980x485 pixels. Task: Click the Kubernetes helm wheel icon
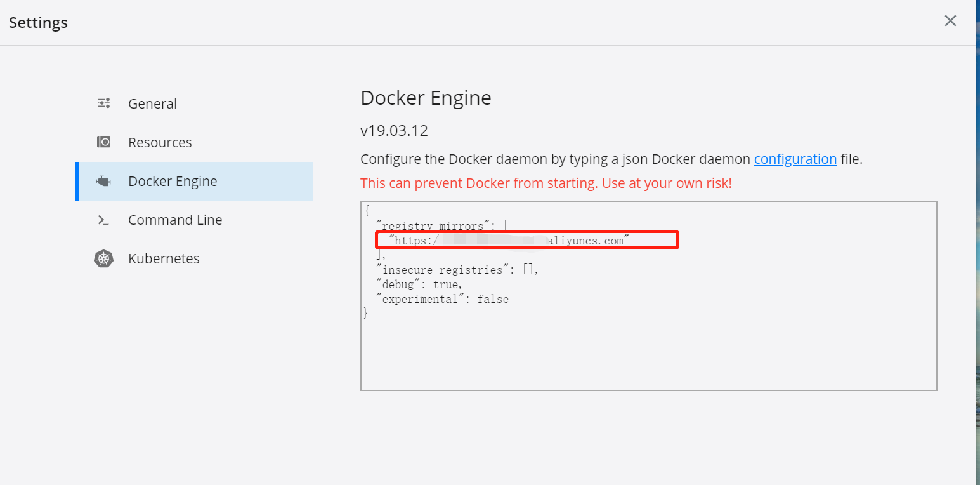pyautogui.click(x=103, y=259)
